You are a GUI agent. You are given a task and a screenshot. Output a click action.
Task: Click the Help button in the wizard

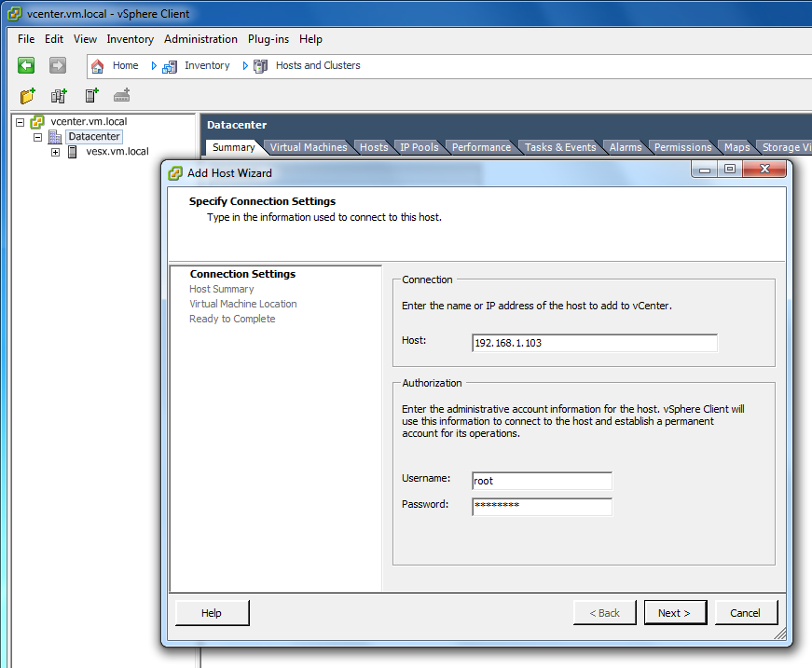[x=212, y=613]
